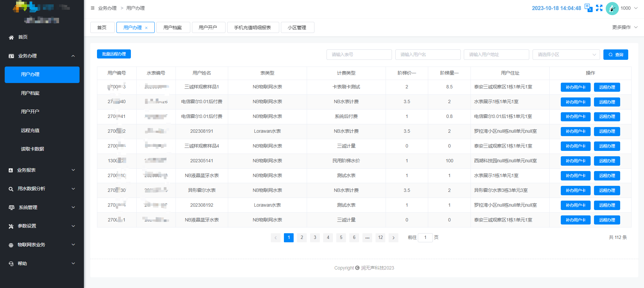Switch to the 用户开户 tab
Image resolution: width=644 pixels, height=288 pixels.
coord(208,28)
